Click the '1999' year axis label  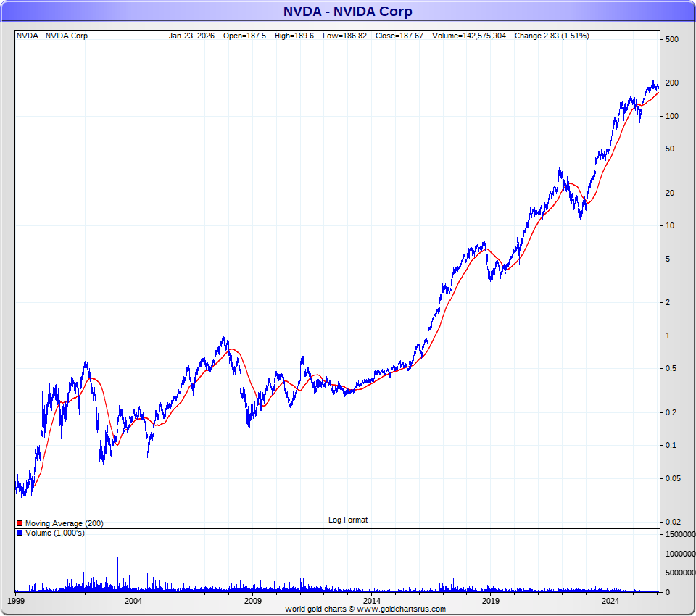point(16,601)
